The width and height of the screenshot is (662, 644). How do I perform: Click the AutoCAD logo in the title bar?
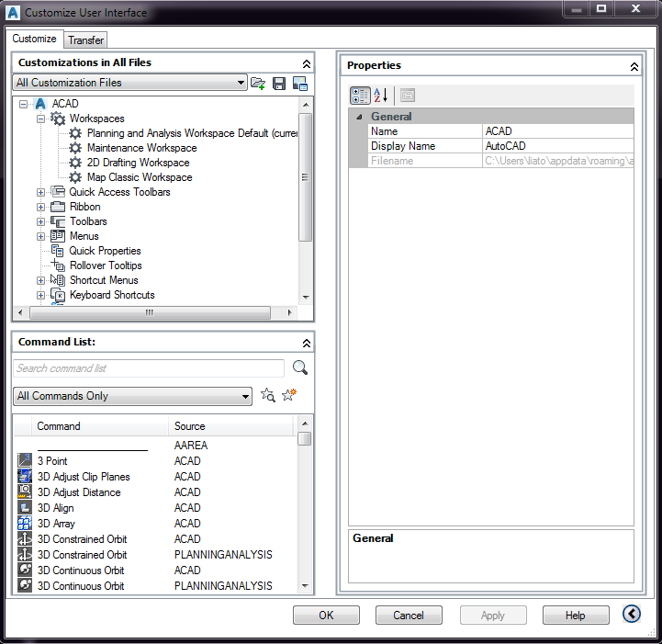(x=13, y=13)
